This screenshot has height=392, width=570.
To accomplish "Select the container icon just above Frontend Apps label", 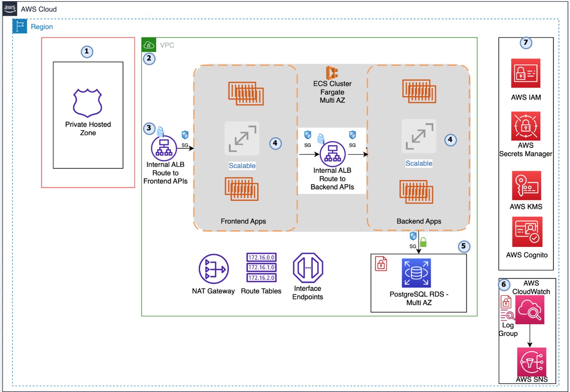I will [x=242, y=189].
